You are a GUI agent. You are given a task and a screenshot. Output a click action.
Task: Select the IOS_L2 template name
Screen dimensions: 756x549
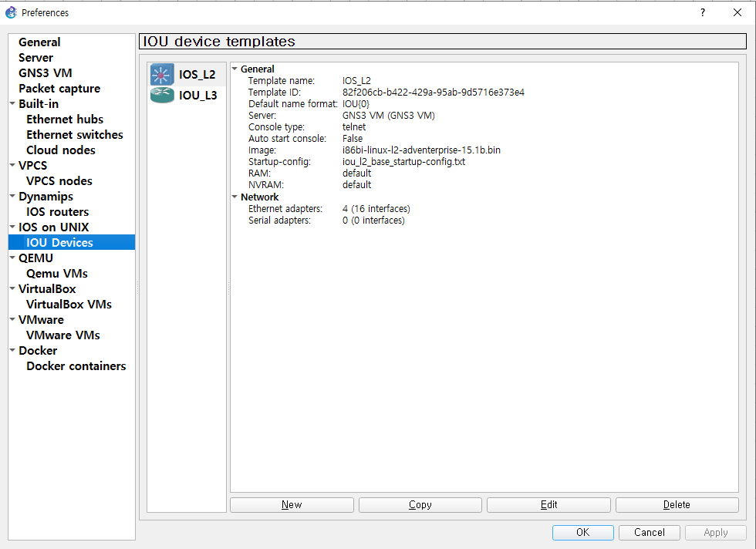[197, 74]
